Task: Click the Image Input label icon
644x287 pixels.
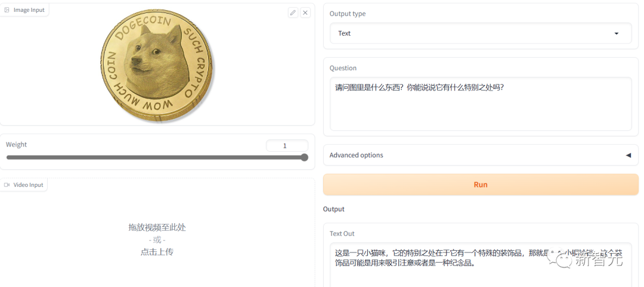Action: click(7, 10)
